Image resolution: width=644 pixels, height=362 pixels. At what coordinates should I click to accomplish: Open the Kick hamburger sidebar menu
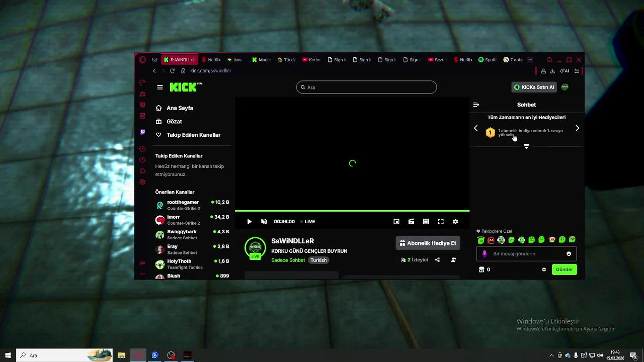pos(160,87)
